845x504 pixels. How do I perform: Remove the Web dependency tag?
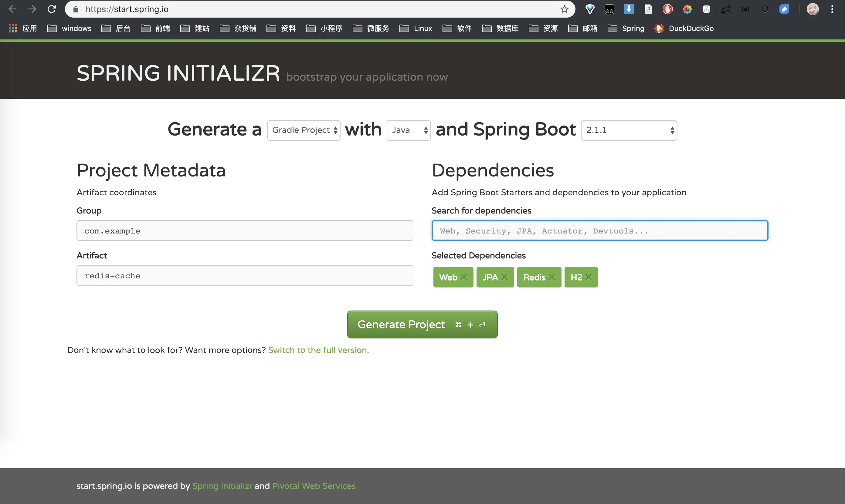(x=464, y=277)
